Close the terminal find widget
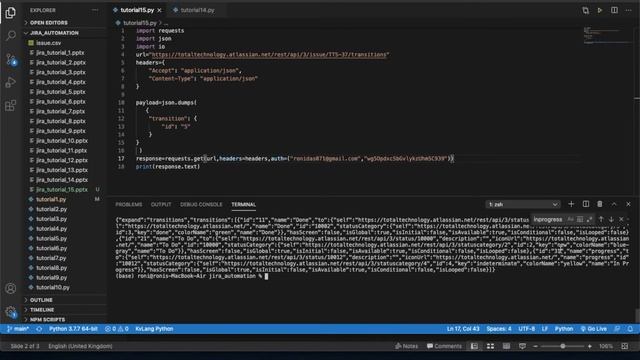Image resolution: width=640 pixels, height=360 pixels. click(x=621, y=220)
